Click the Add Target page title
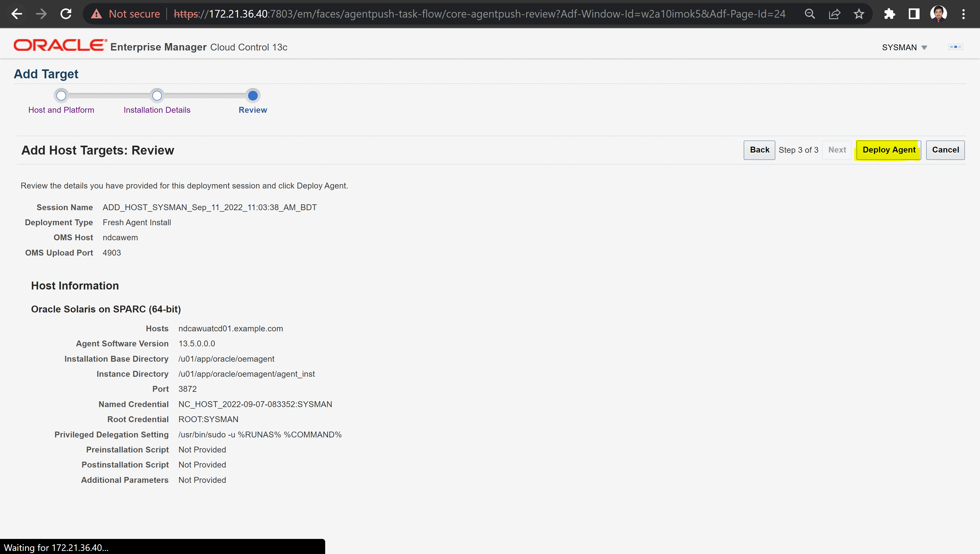Viewport: 980px width, 554px height. tap(46, 74)
